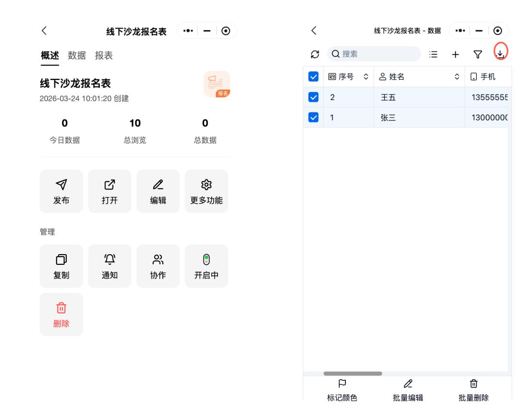Open the list view options icon
Screen dimensions: 532x419
pyautogui.click(x=434, y=54)
